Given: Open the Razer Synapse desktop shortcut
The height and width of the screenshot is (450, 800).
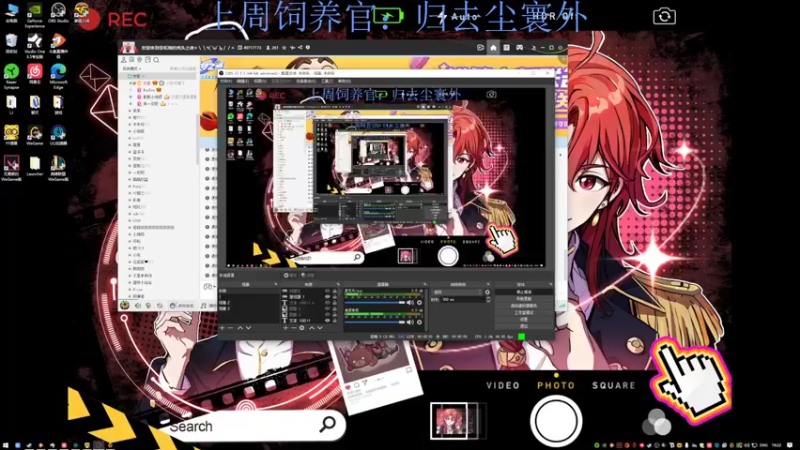Looking at the screenshot, I should (x=11, y=76).
